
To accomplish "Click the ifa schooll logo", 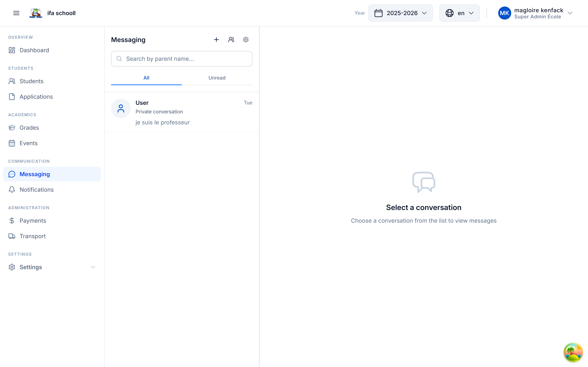I will 36,13.
